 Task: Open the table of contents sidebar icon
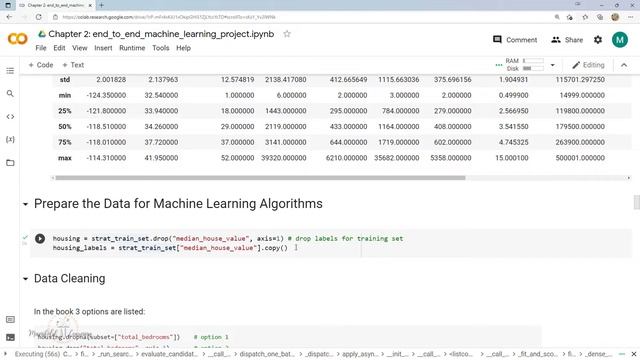point(10,71)
